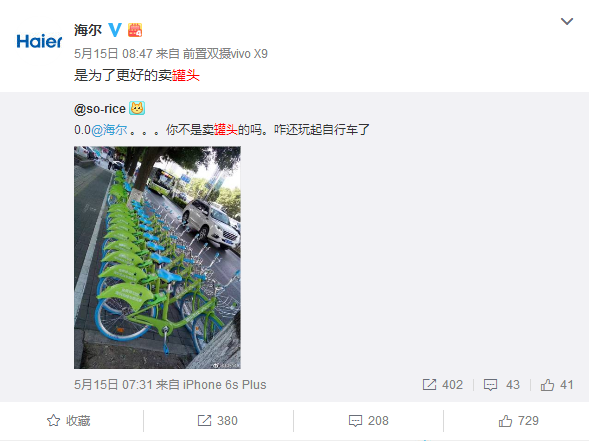Like the original post showing 41

click(557, 385)
